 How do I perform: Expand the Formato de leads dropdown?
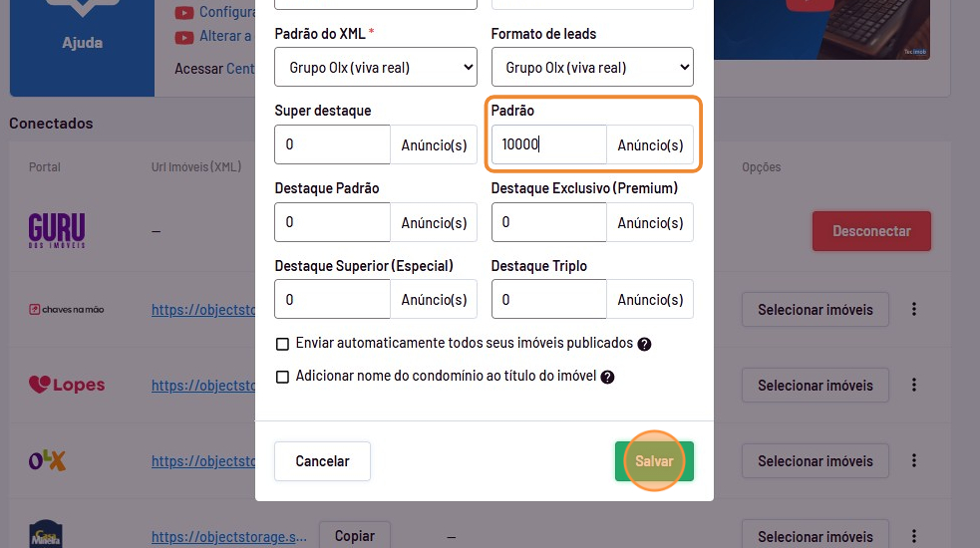click(x=591, y=68)
